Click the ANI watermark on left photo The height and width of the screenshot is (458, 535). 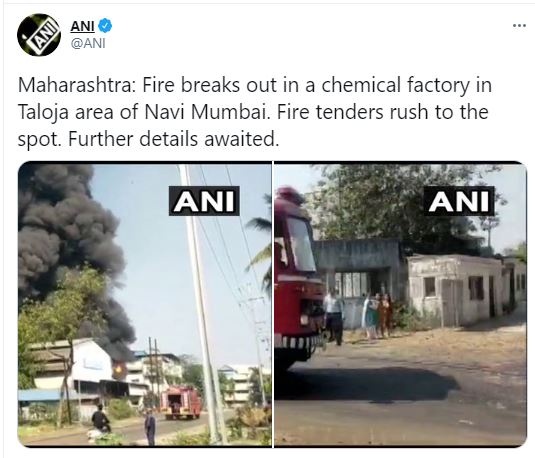pos(204,201)
